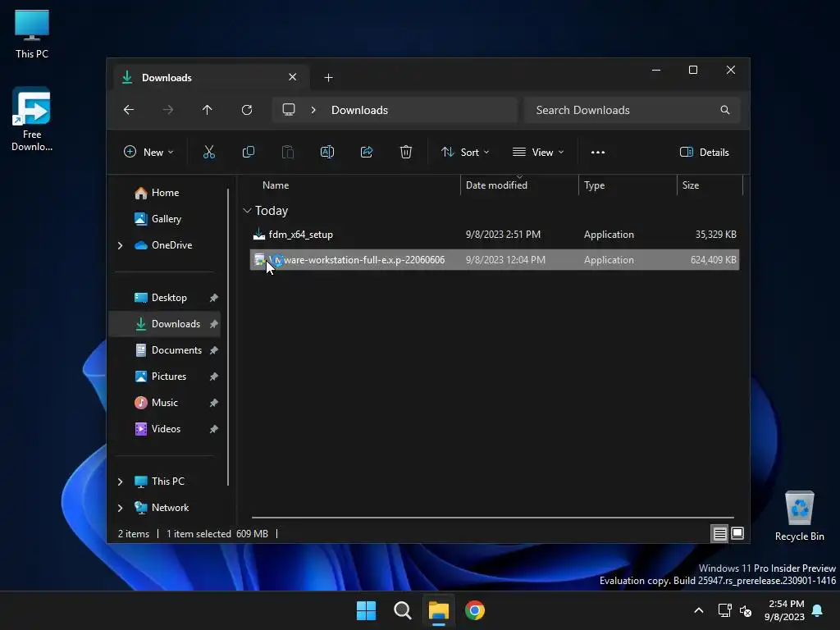Open taskbar Search
Viewport: 840px width, 630px height.
coord(403,610)
